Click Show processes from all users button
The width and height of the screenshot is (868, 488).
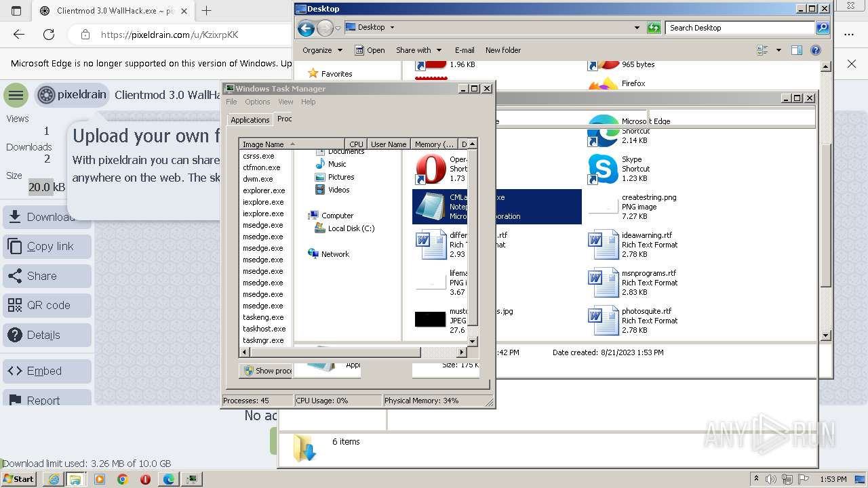tap(266, 371)
